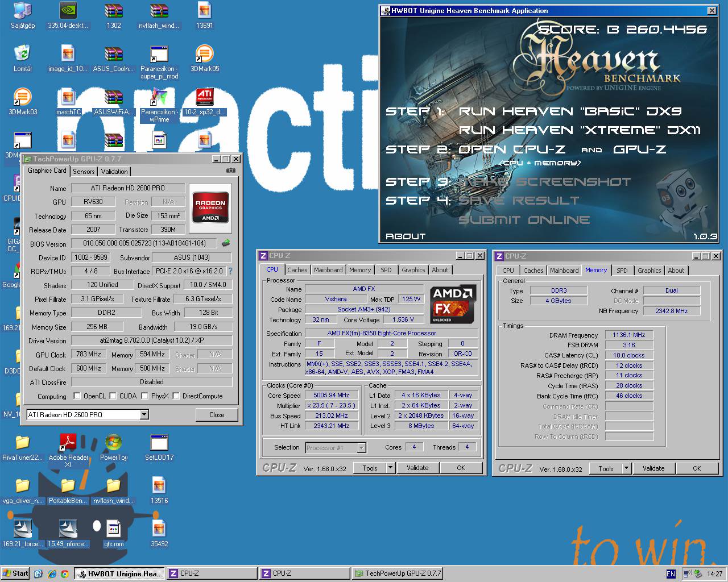Image resolution: width=728 pixels, height=582 pixels.
Task: Click the DRAM Frequency value 1136.1 MHz
Action: pos(629,335)
